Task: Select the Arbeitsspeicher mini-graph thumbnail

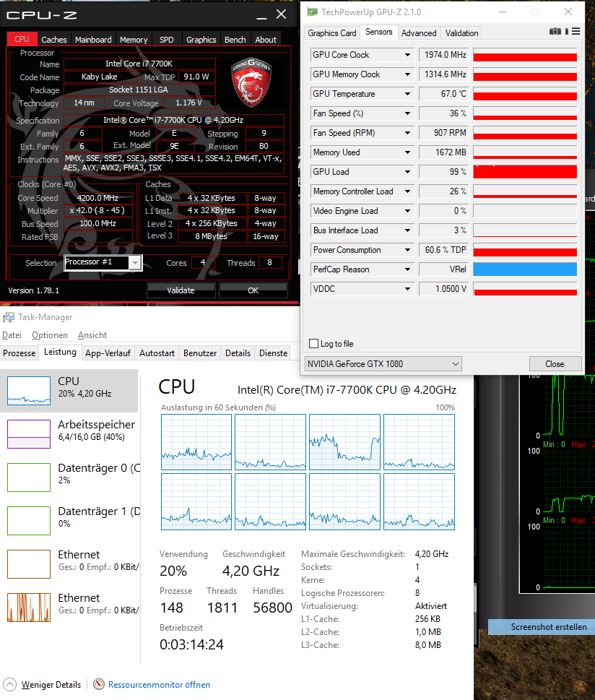Action: [x=29, y=434]
